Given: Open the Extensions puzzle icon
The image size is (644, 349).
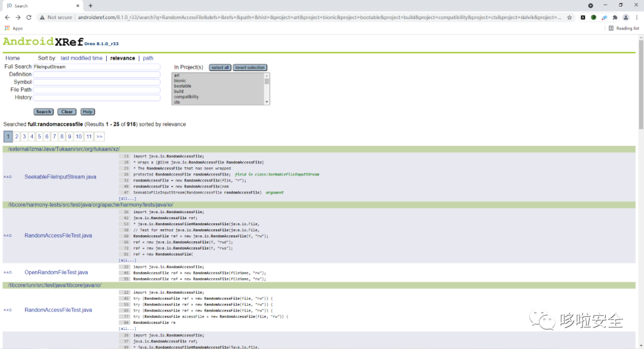Looking at the screenshot, I should [615, 17].
